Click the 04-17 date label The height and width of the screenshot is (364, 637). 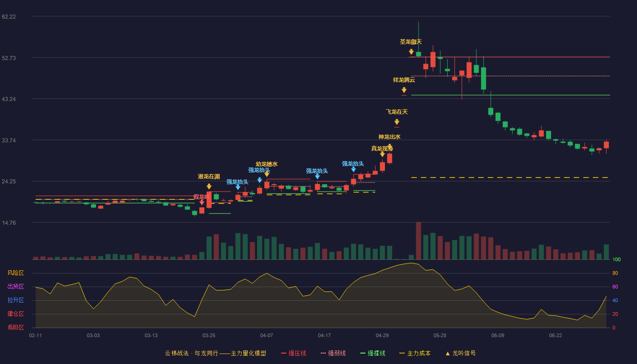[x=324, y=335]
